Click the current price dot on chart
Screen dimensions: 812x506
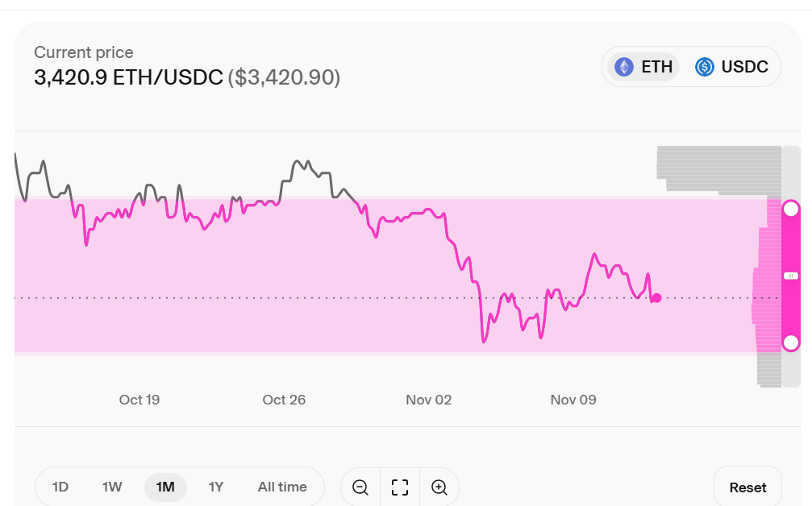[656, 298]
